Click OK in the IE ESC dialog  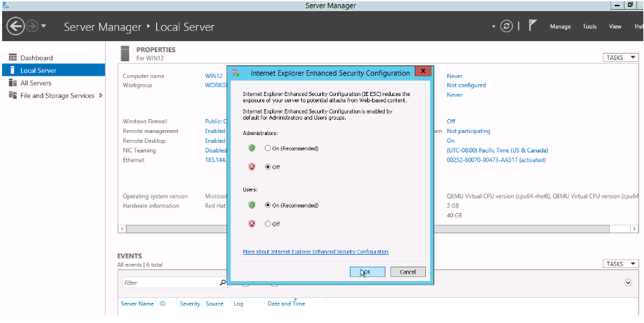point(367,271)
